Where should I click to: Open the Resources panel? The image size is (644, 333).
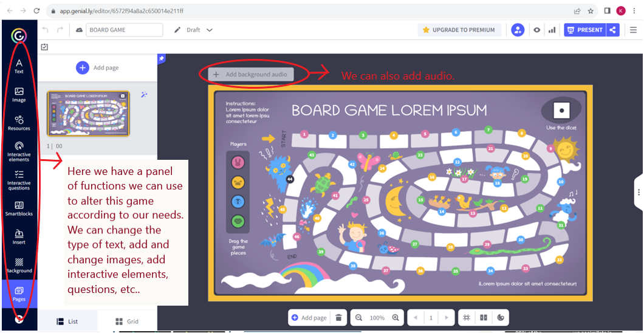19,123
